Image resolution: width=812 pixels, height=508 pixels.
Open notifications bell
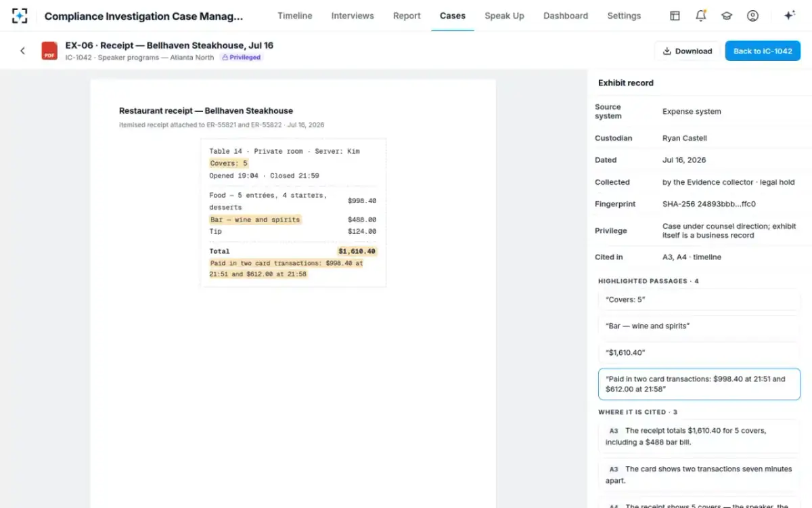(x=701, y=16)
